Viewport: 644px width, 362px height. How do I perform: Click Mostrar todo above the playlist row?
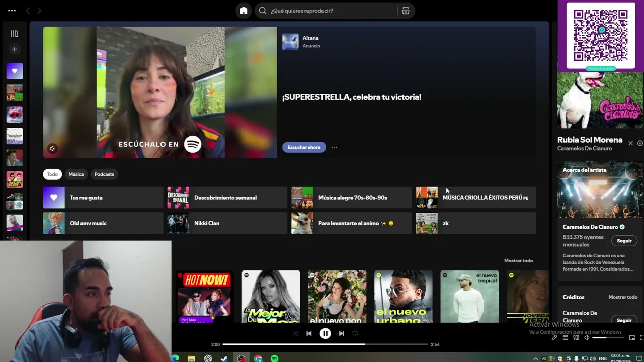[x=518, y=261]
